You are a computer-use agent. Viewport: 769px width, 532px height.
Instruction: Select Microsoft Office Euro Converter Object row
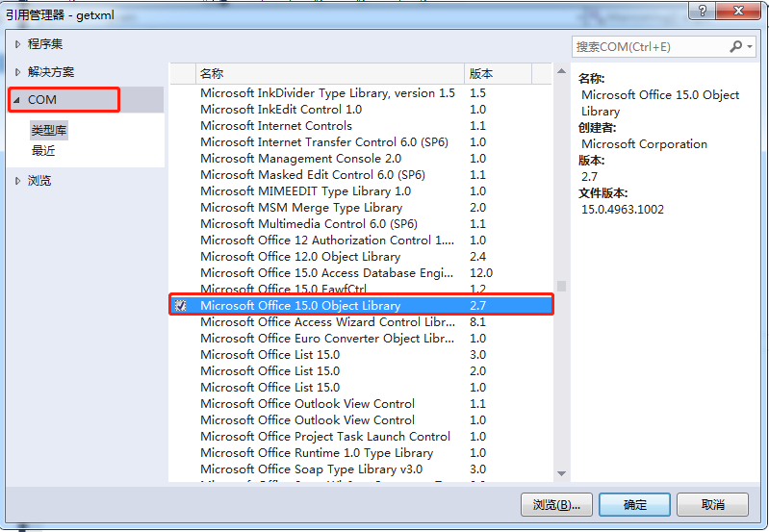[362, 339]
